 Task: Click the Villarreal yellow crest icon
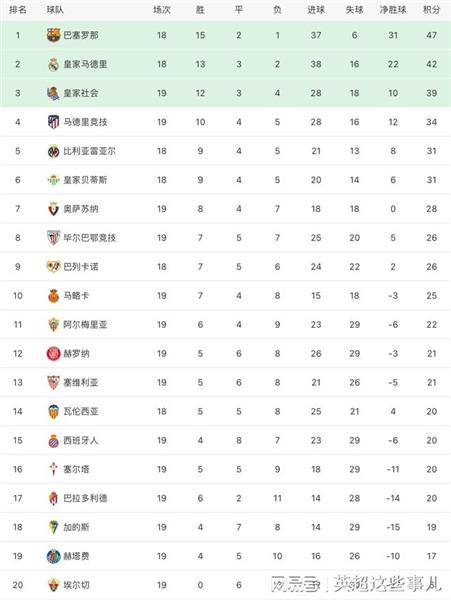54,151
